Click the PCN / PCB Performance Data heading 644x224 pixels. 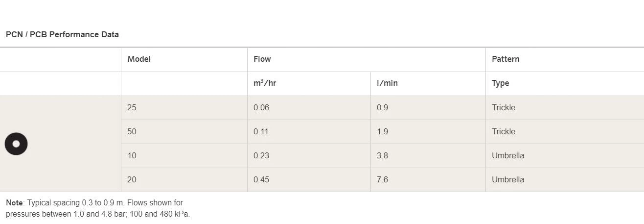62,35
